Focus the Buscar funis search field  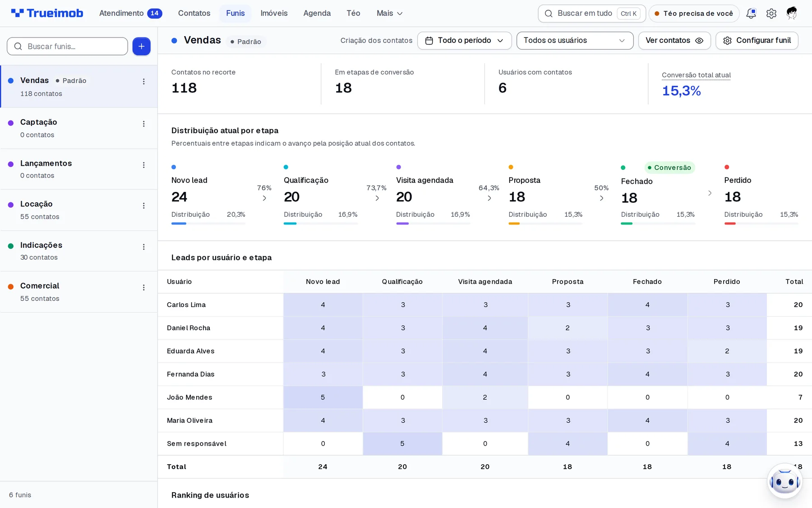pos(67,47)
